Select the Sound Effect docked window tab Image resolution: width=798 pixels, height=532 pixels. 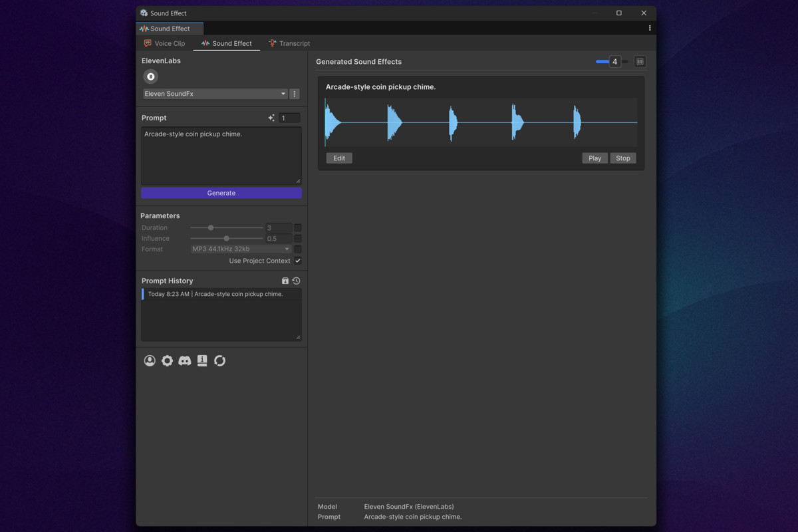[170, 29]
